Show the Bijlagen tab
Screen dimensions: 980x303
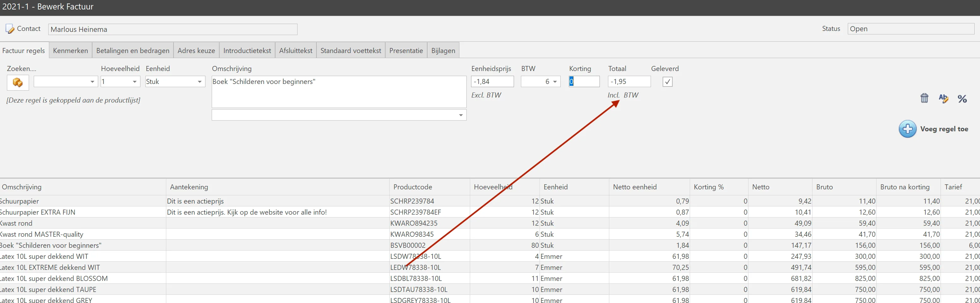click(x=443, y=50)
